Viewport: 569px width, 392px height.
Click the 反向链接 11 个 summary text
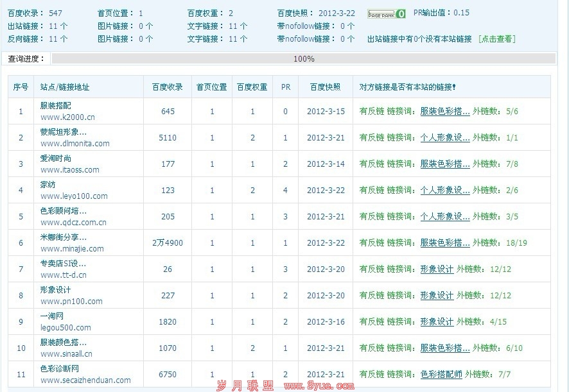(37, 38)
